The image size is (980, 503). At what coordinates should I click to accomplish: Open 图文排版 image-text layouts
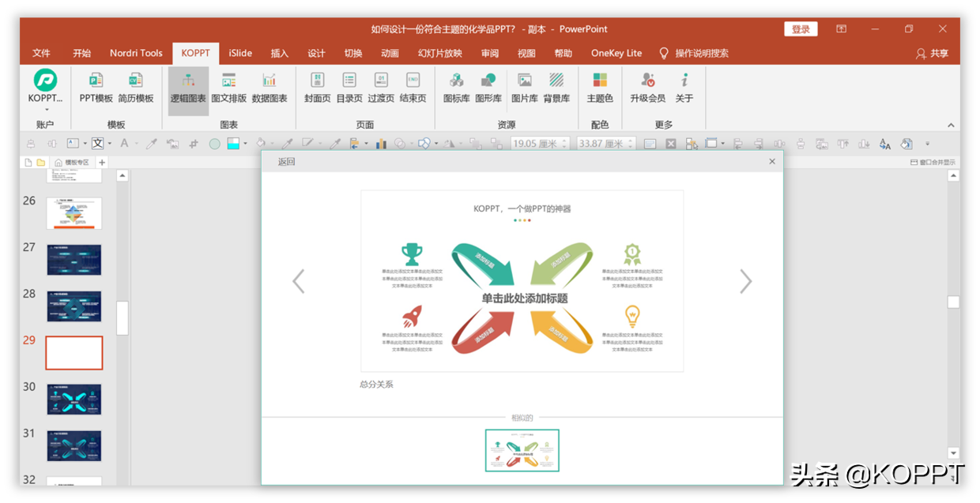(229, 88)
